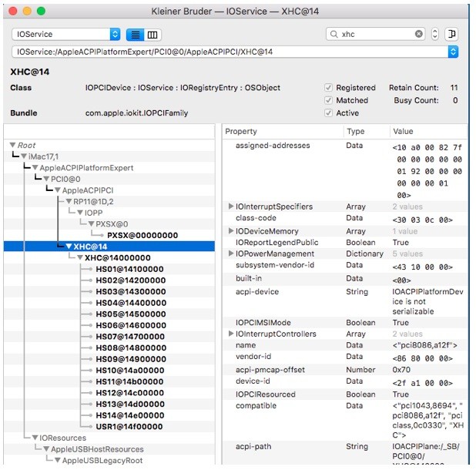The image size is (476, 470).
Task: Select PXSX@00000000 tree entry
Action: pyautogui.click(x=143, y=233)
